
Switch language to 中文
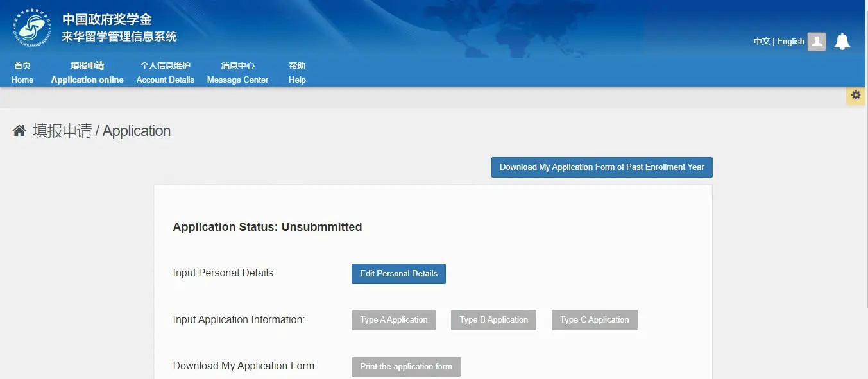[762, 41]
